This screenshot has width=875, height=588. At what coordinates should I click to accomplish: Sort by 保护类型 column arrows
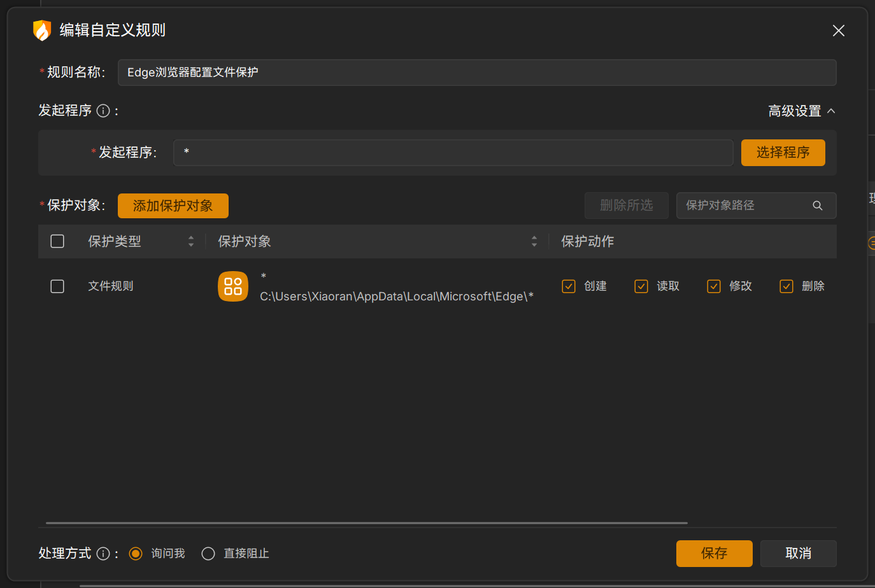191,241
